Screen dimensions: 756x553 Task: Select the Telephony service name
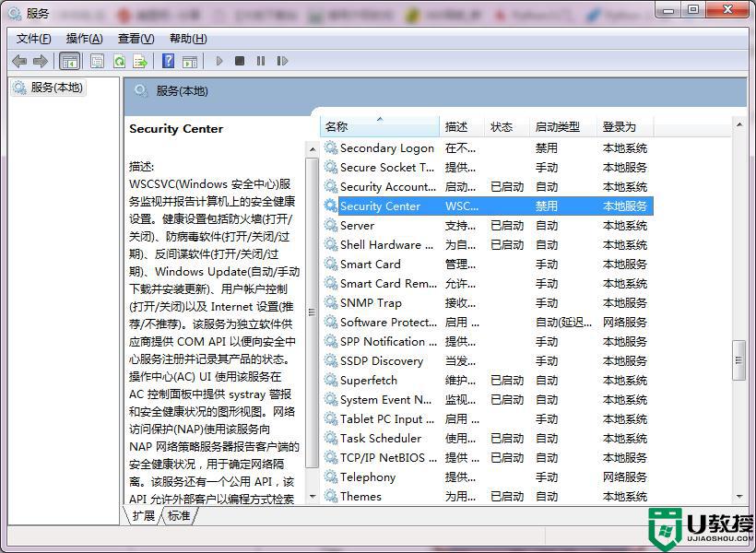(368, 477)
